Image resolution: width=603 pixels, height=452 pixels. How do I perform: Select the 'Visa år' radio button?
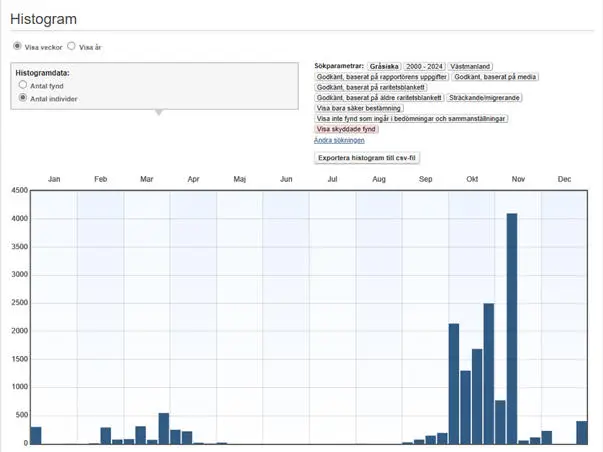coord(72,46)
